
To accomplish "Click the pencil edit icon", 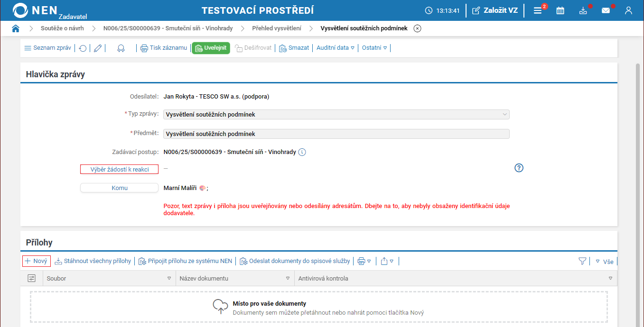I will [x=98, y=48].
